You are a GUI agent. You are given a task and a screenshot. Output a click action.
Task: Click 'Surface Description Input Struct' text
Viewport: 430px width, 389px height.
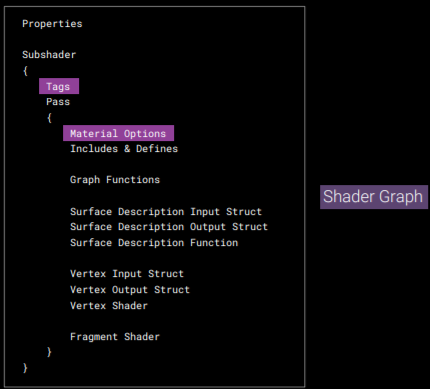click(166, 212)
